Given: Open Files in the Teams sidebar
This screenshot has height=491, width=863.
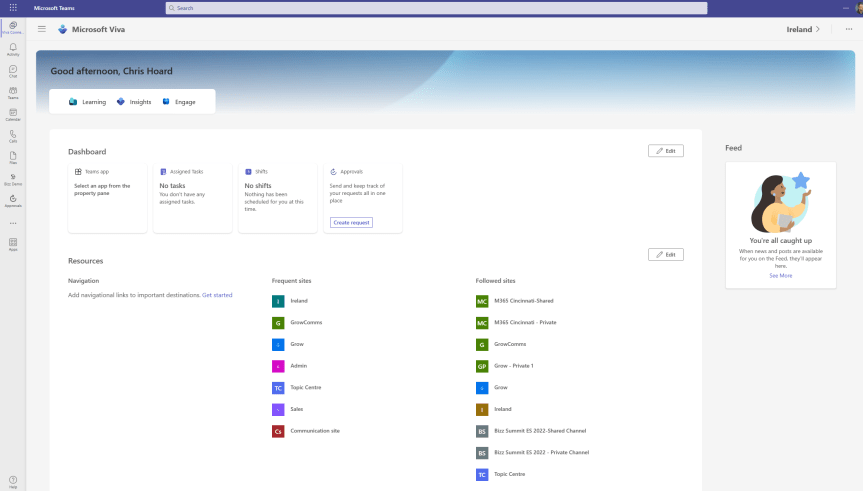Looking at the screenshot, I should coord(13,157).
